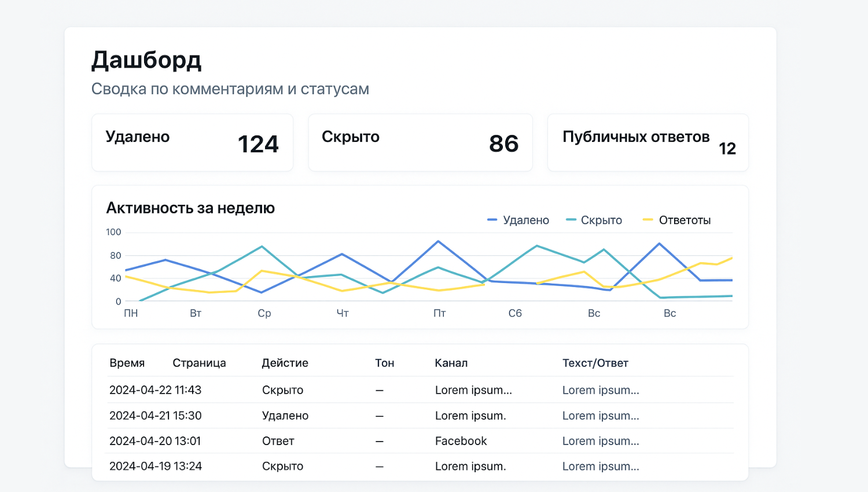
Task: Toggle the "Удалено" series in chart legend
Action: pos(518,220)
